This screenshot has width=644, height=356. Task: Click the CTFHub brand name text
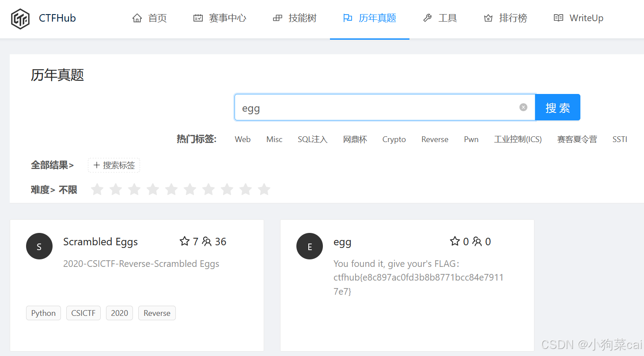tap(57, 18)
